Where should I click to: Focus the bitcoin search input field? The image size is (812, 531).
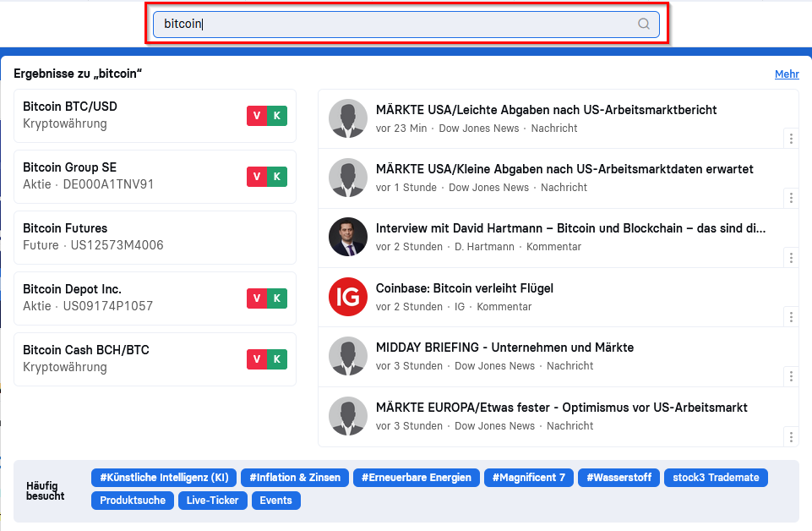pyautogui.click(x=406, y=25)
